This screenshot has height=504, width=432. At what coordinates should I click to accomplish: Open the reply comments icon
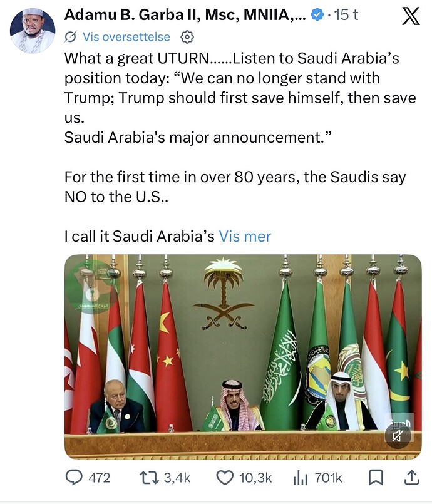pos(75,478)
